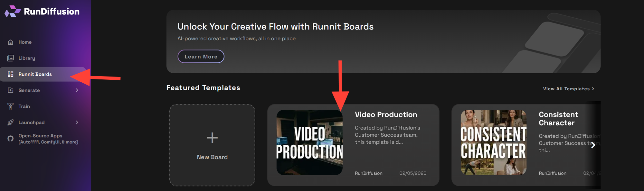Click the Launchpad rocket icon
644x191 pixels.
(x=11, y=123)
